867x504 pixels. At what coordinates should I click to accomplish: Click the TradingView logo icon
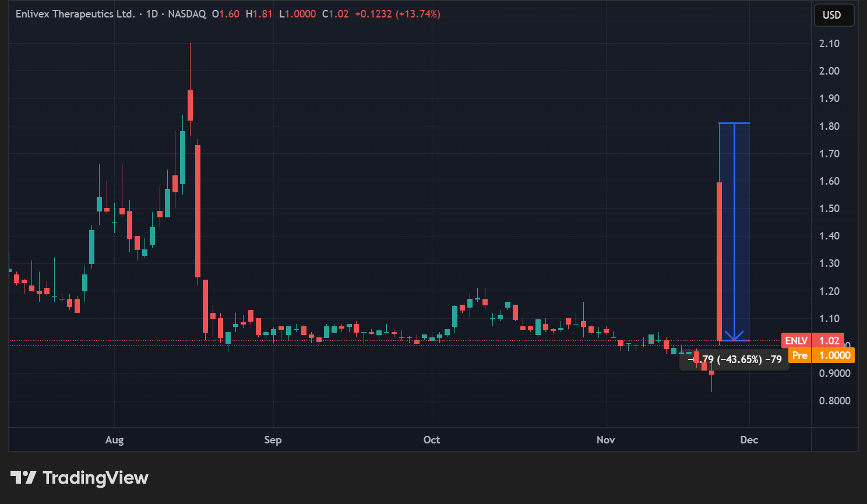point(23,478)
